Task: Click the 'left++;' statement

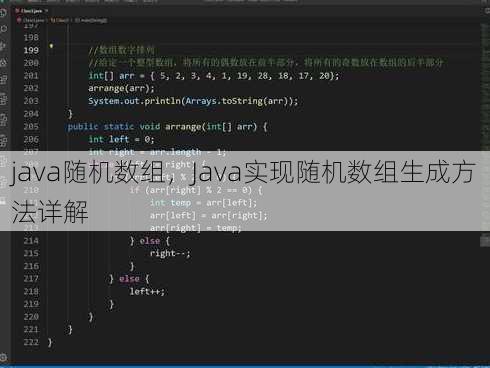Action: tap(147, 292)
